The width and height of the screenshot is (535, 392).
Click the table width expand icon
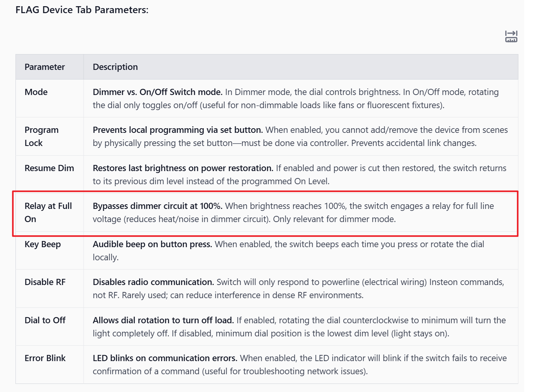511,36
